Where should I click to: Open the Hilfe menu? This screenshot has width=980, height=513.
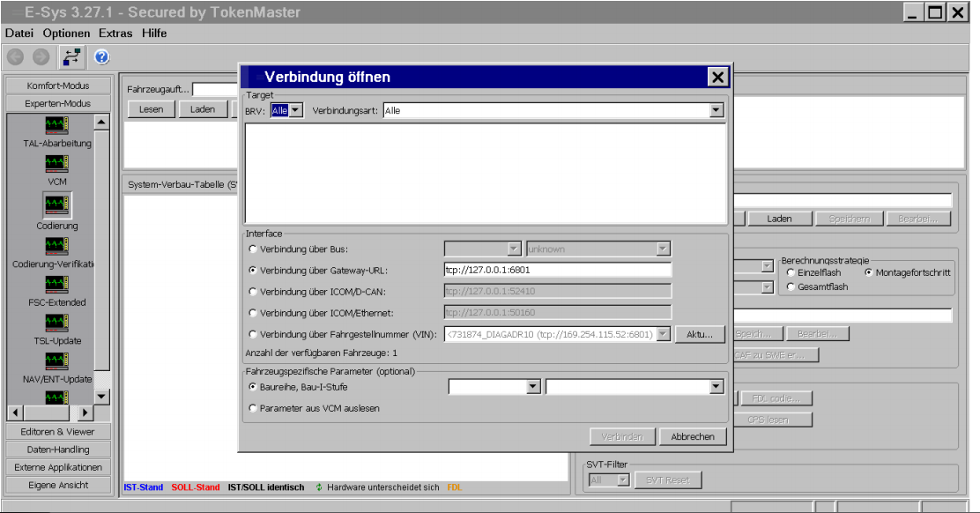coord(154,33)
